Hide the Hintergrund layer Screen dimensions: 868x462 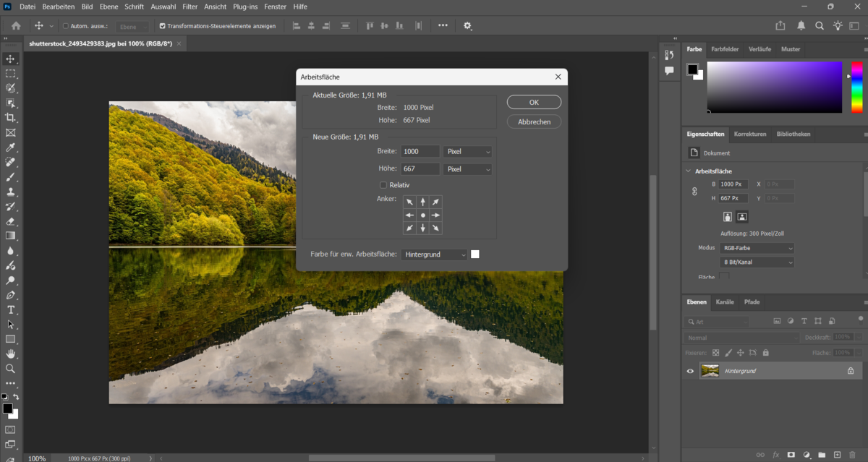689,370
